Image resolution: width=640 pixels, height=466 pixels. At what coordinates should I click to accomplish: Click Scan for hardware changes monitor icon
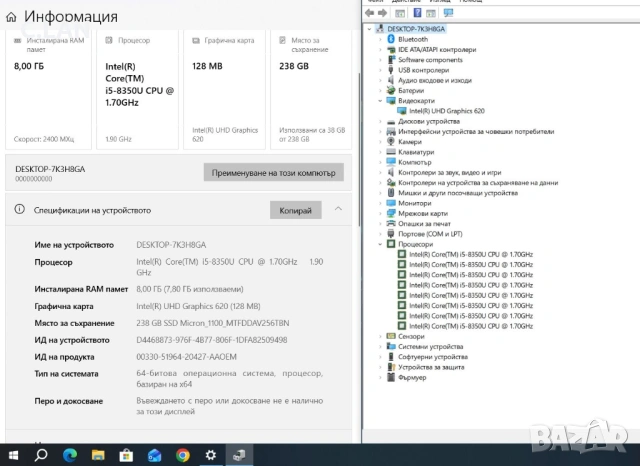tap(448, 13)
